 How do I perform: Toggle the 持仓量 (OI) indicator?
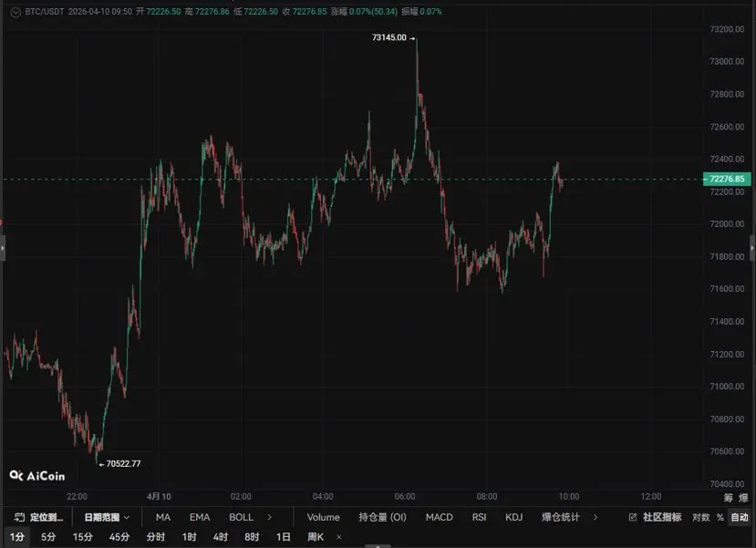point(382,517)
